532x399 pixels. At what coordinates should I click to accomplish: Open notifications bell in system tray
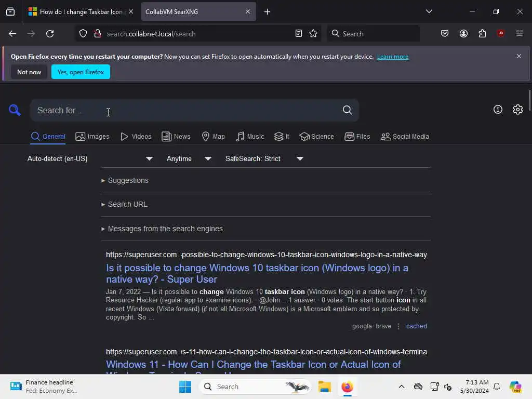tap(497, 387)
